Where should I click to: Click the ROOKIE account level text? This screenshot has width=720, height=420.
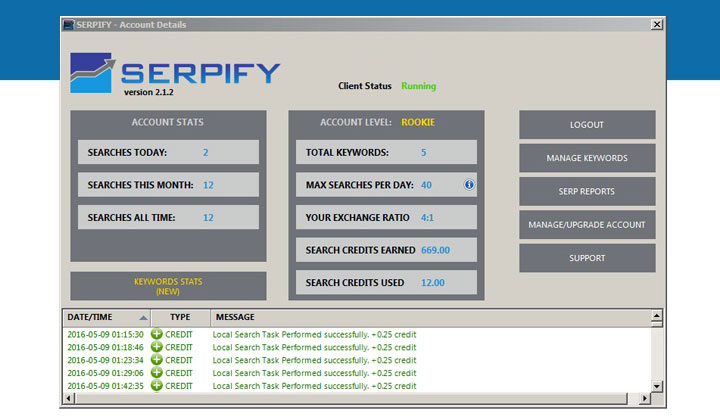tap(418, 122)
